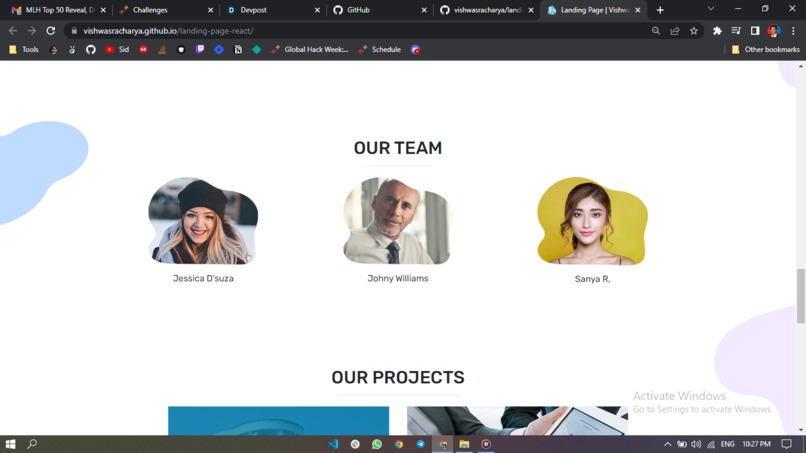806x453 pixels.
Task: Share this page using the share icon
Action: 675,31
